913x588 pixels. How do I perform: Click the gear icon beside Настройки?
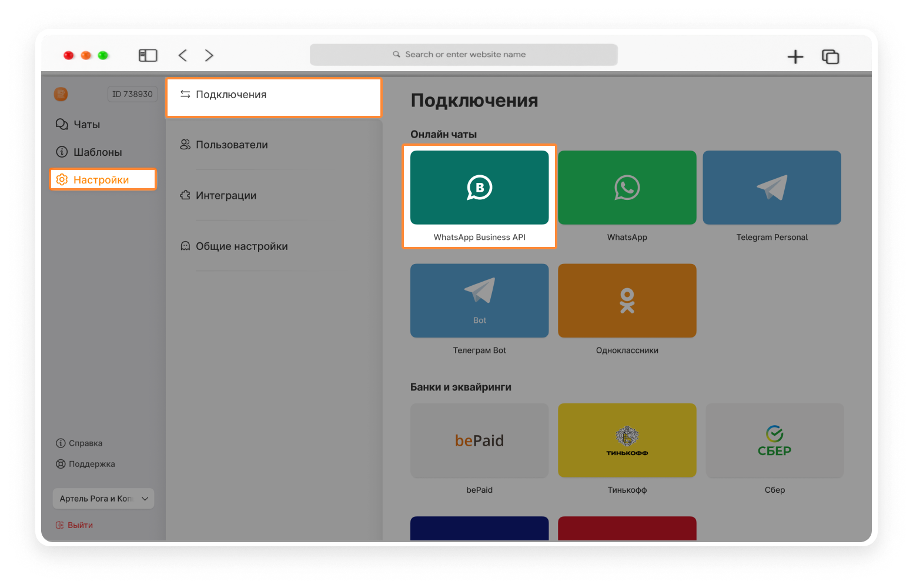coord(62,179)
